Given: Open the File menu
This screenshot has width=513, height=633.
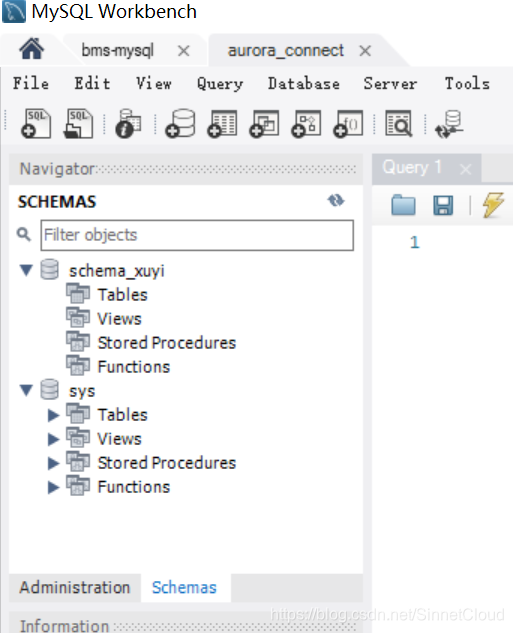Looking at the screenshot, I should click(x=31, y=84).
